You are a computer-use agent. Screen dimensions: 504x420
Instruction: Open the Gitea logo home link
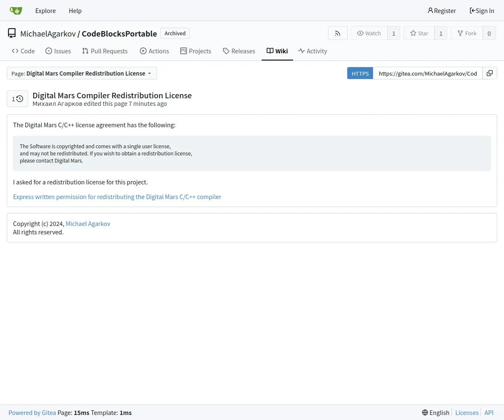click(16, 10)
